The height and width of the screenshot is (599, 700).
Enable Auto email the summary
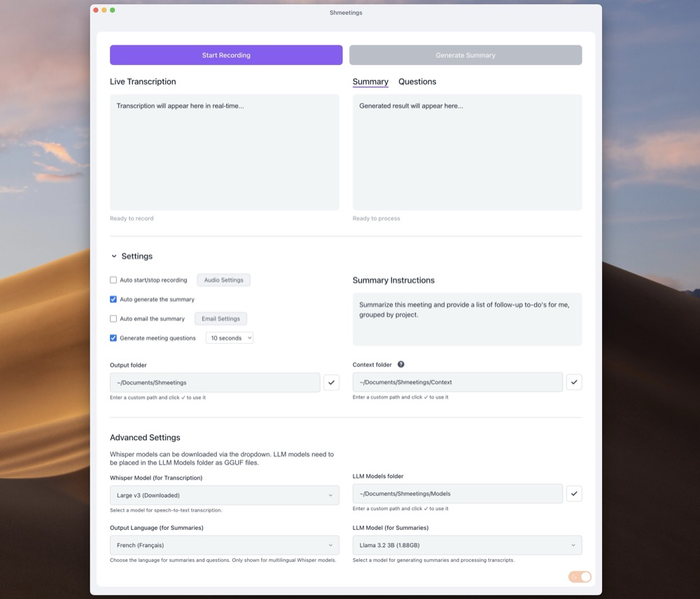click(113, 318)
